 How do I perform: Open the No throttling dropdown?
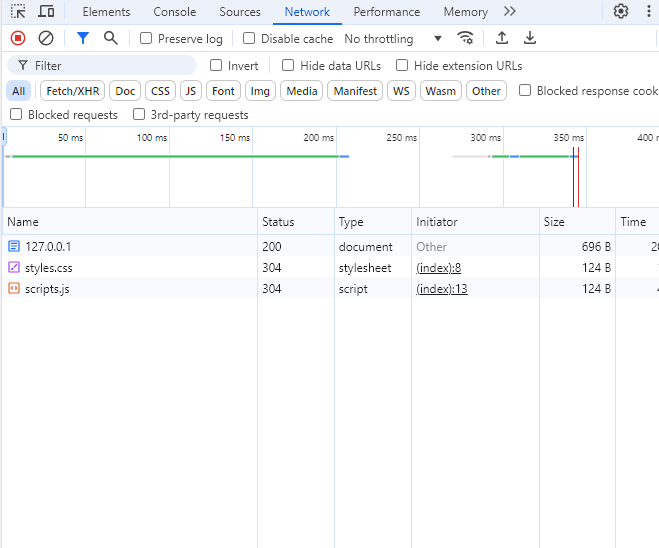(x=393, y=39)
